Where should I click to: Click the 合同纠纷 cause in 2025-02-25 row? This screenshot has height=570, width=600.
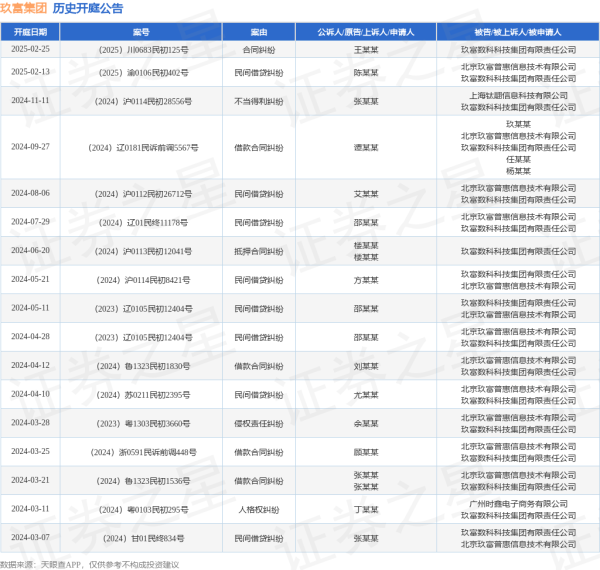pos(259,50)
